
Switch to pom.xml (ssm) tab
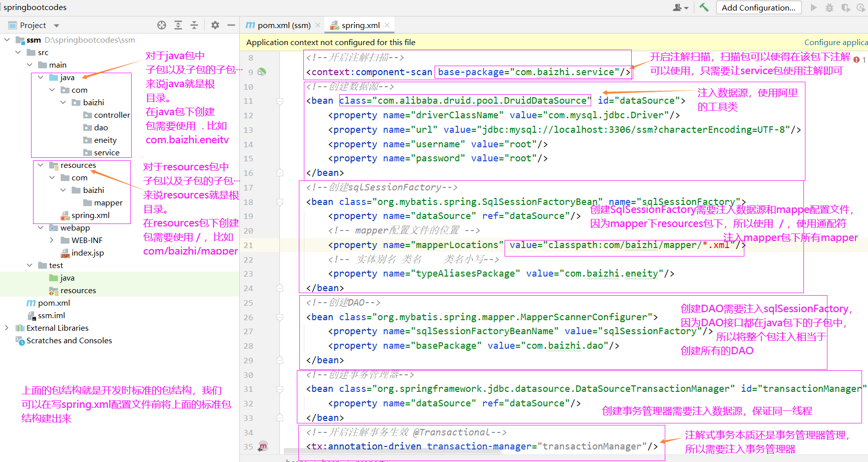click(x=283, y=25)
